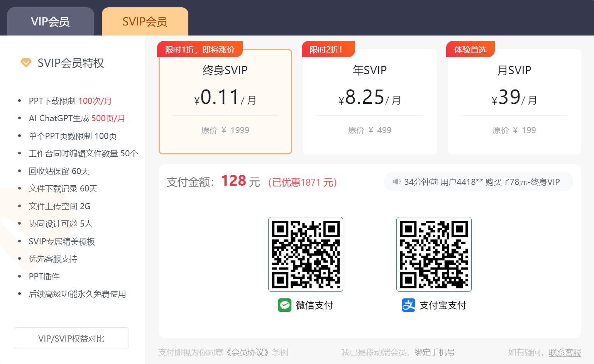Viewport: 594px width, 364px height.
Task: Open the 《会员协议》 link
Action: (247, 352)
